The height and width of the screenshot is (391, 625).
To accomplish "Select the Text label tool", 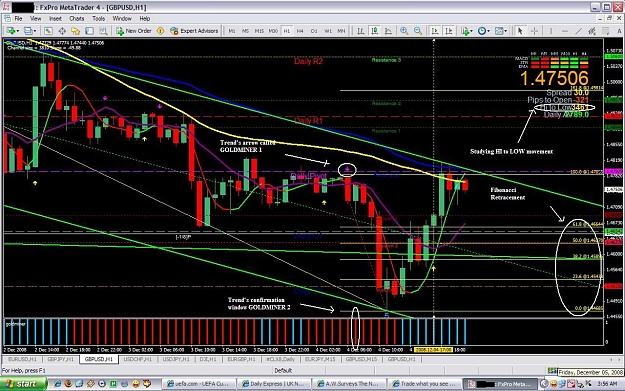I will [x=619, y=31].
